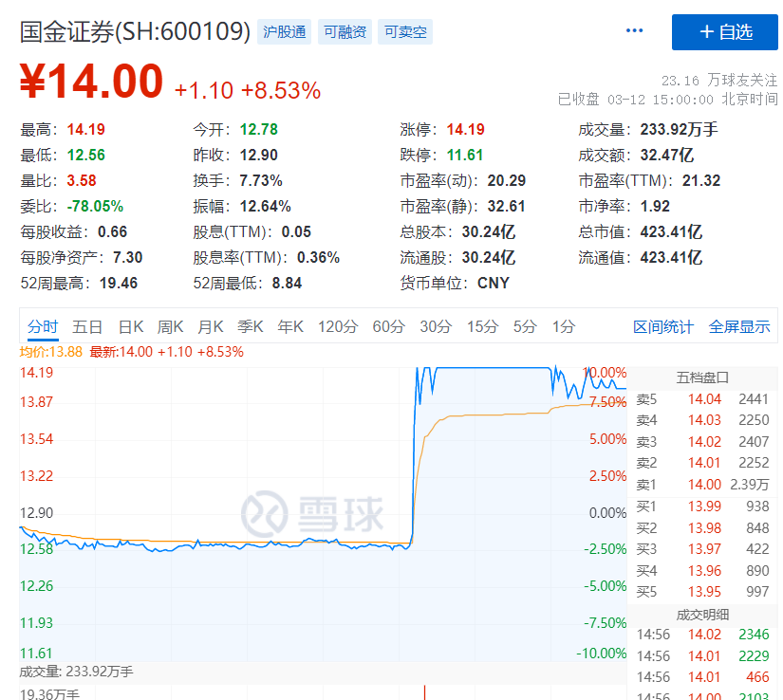783x700 pixels.
Task: Open the more options (···) menu
Action: (634, 31)
